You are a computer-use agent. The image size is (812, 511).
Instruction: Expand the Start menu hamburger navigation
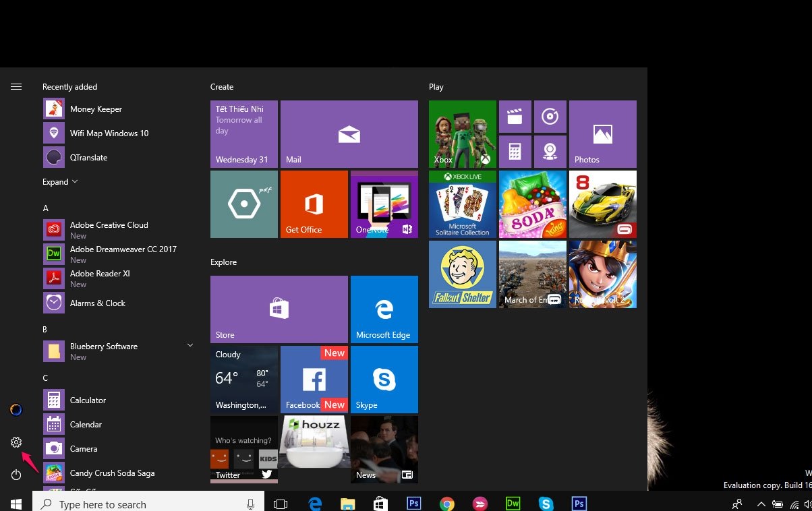(x=16, y=86)
